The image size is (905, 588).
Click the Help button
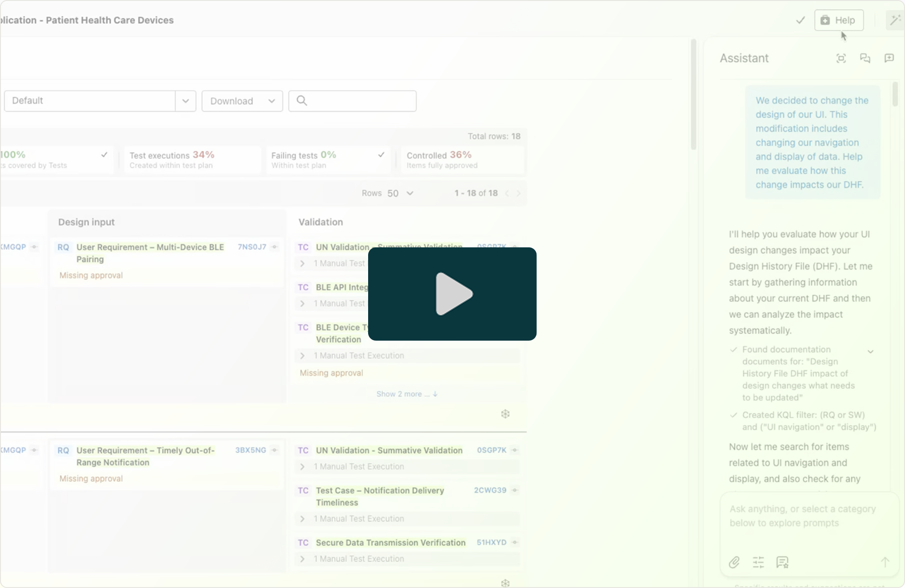[x=839, y=20]
